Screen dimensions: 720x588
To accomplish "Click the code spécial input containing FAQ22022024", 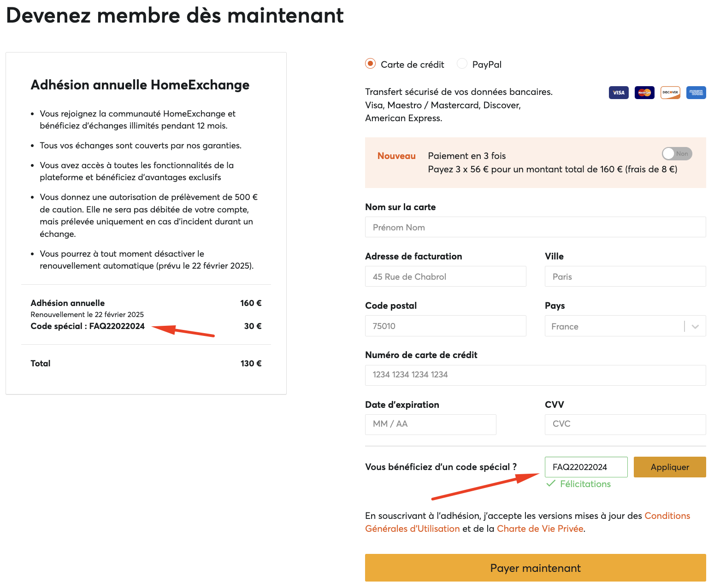I will pos(586,467).
